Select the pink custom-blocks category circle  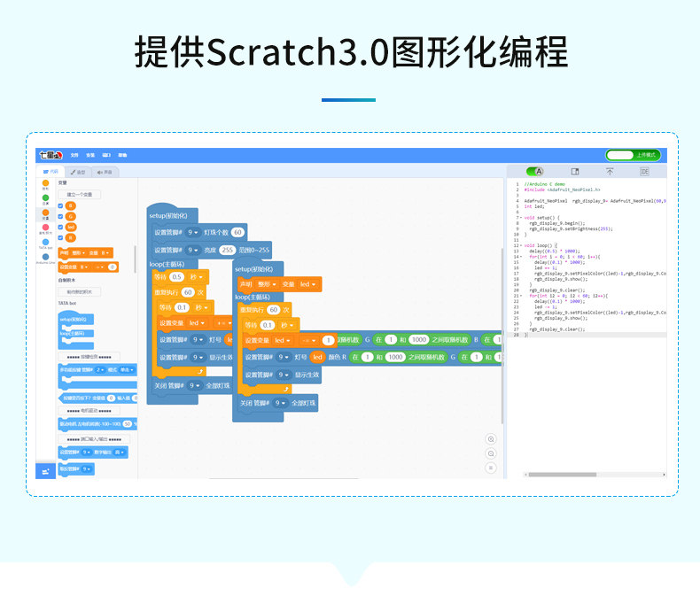[45, 228]
